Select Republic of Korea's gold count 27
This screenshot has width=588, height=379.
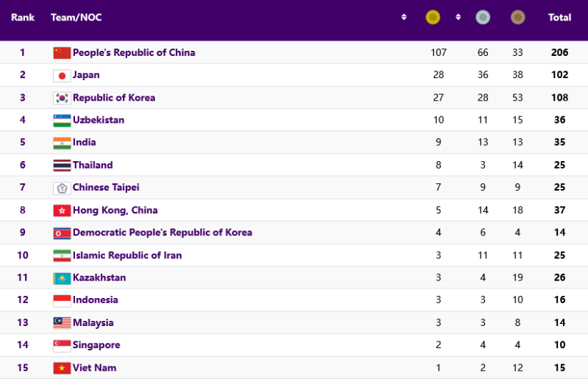point(438,98)
